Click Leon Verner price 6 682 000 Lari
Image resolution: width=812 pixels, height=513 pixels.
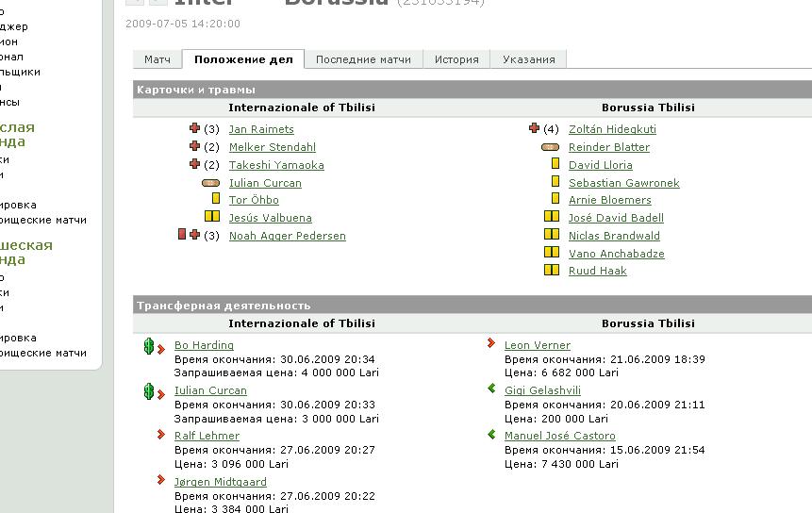coord(580,372)
